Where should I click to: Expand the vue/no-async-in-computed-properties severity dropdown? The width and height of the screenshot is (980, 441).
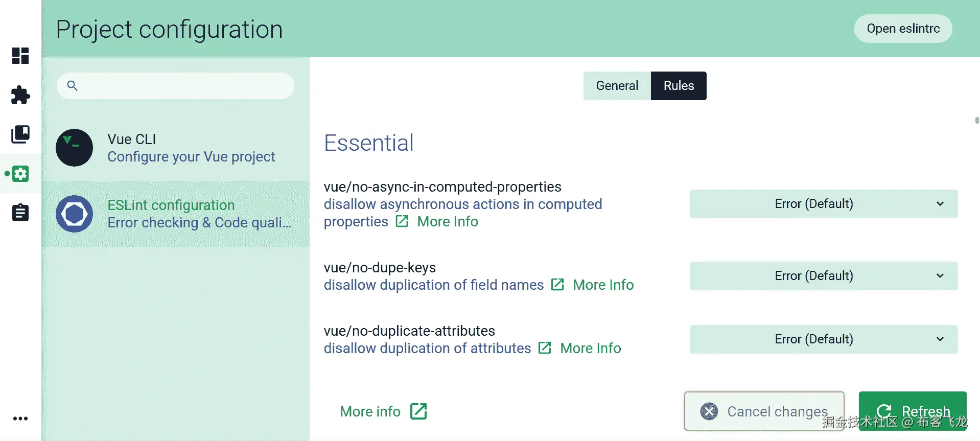(x=823, y=204)
